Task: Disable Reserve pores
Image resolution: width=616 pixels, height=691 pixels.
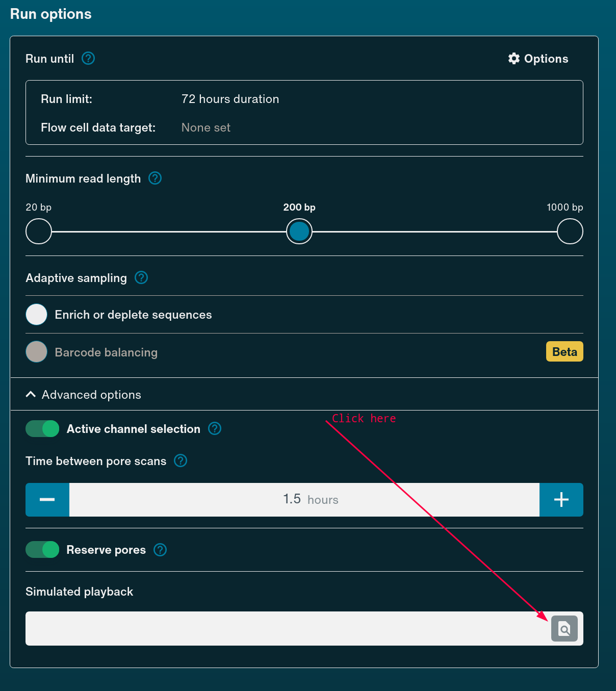Action: (x=42, y=550)
